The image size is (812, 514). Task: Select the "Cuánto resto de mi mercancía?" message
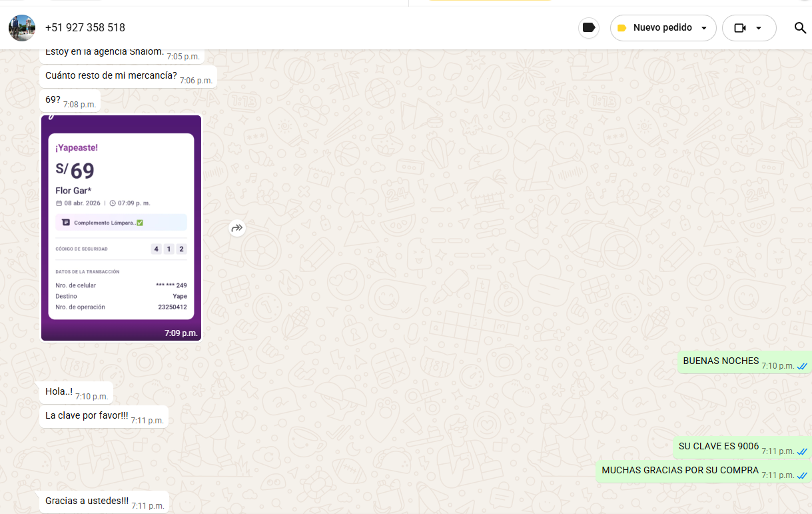[x=111, y=76]
